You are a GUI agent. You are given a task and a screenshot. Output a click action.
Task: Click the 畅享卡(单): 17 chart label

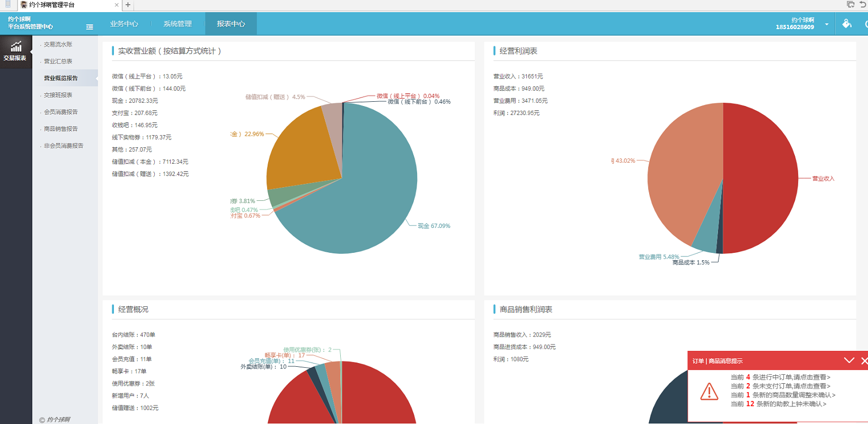tap(285, 356)
